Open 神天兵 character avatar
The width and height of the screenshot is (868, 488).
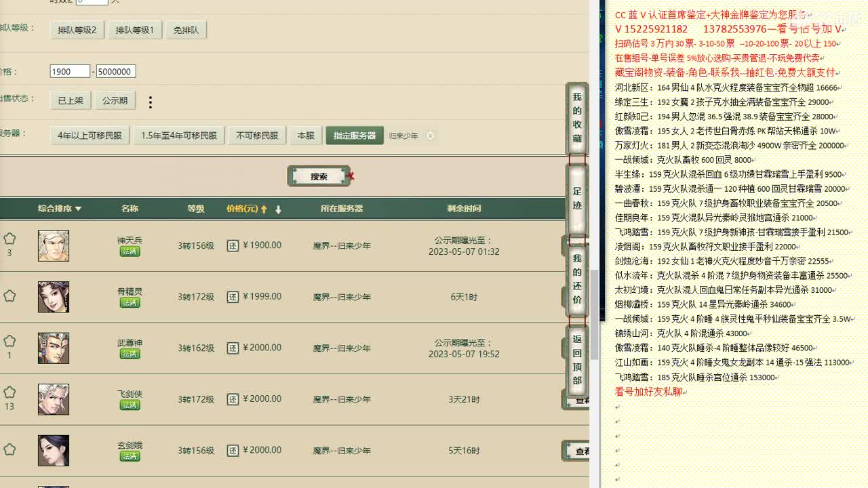click(x=54, y=245)
